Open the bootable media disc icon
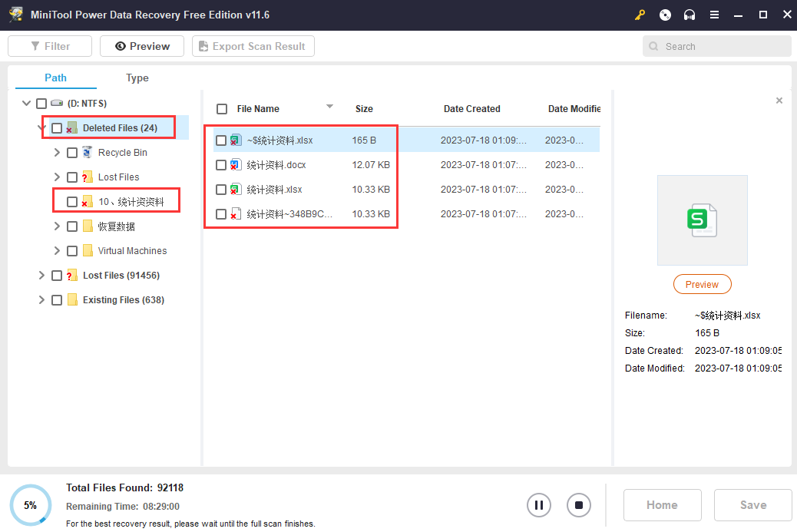Viewport: 797px width, 532px height. click(665, 15)
